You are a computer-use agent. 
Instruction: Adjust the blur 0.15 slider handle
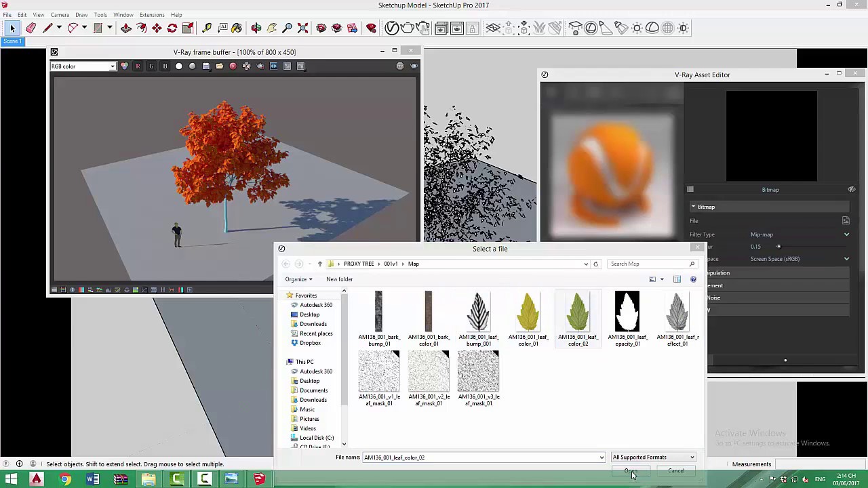[778, 247]
